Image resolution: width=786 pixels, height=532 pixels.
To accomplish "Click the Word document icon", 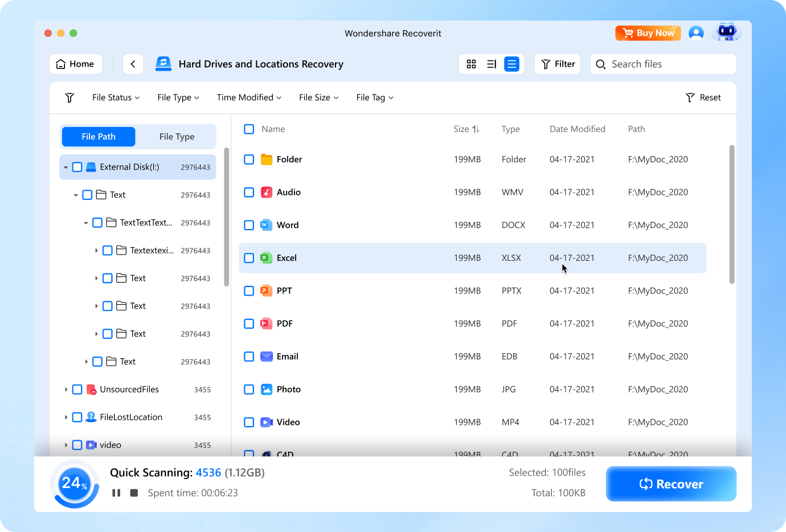I will [267, 225].
